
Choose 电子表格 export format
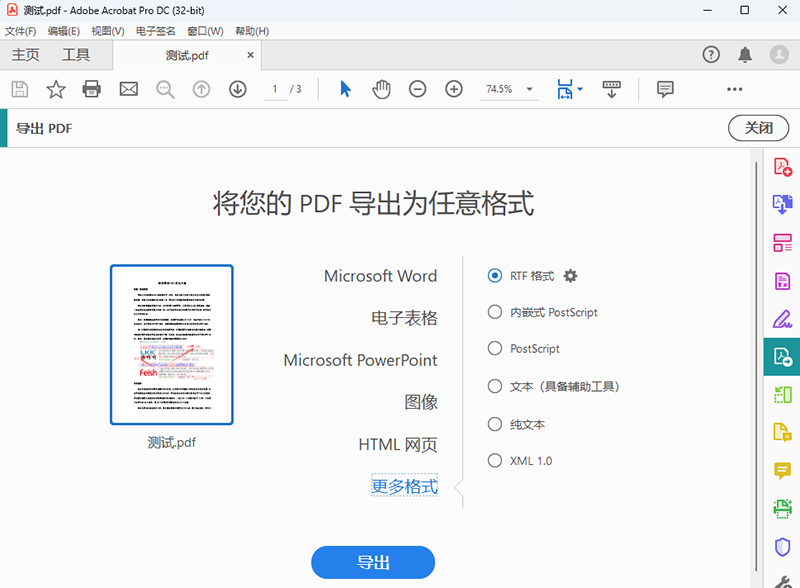click(404, 318)
